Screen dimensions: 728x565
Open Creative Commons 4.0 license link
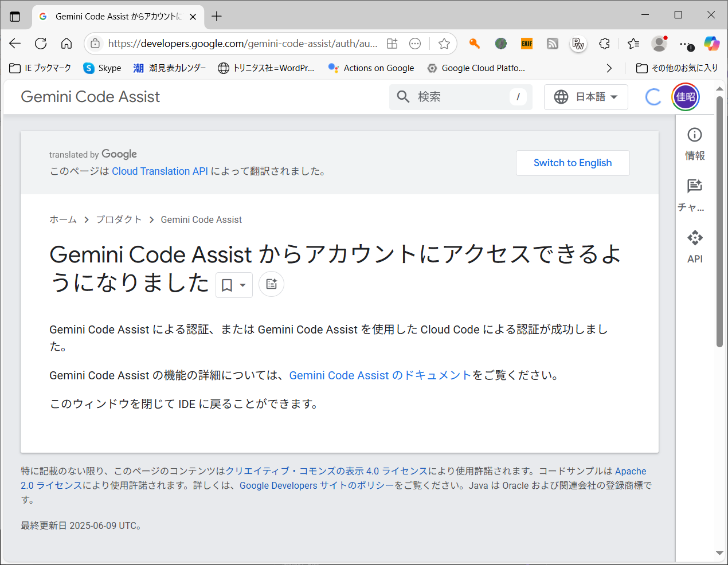click(x=327, y=471)
